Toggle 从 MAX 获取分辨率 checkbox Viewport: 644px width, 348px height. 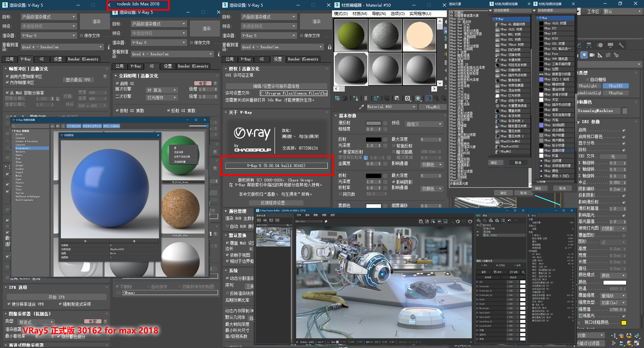(x=7, y=93)
